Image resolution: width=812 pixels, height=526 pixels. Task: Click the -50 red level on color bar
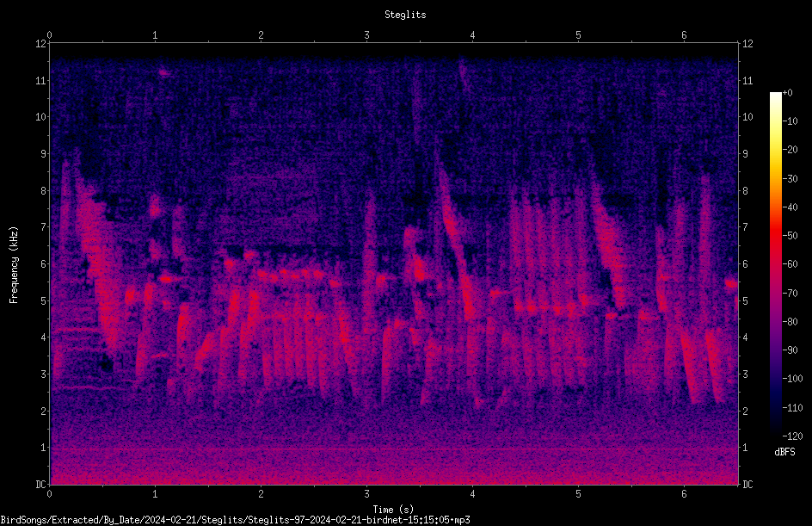click(x=775, y=235)
